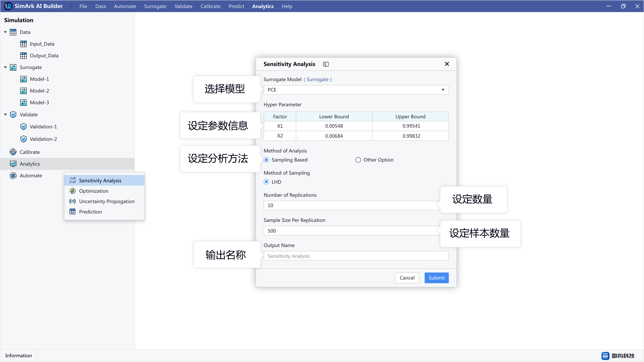Click the Data table icon in tree

[x=13, y=32]
